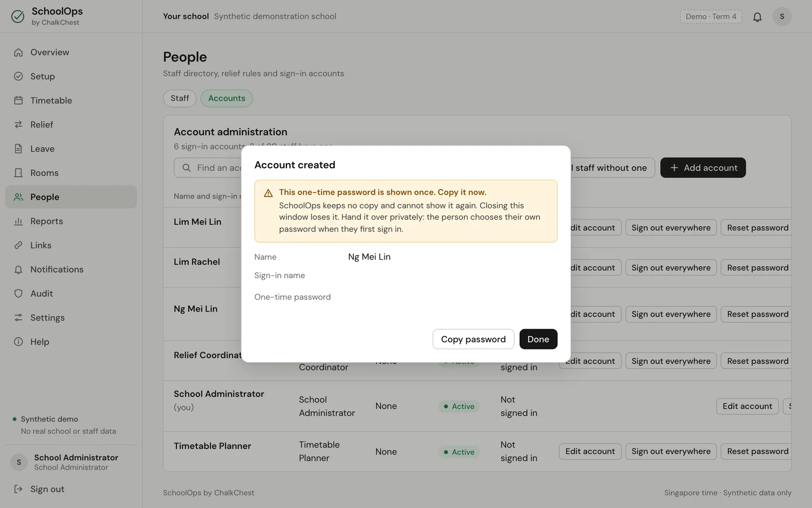This screenshot has width=812, height=508.
Task: Open Reports from the sidebar
Action: pyautogui.click(x=71, y=221)
